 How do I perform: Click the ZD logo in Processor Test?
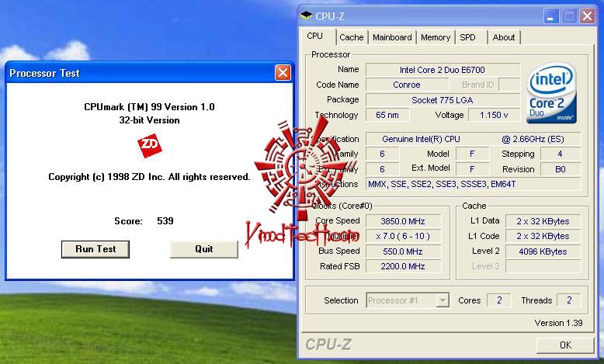pyautogui.click(x=150, y=146)
